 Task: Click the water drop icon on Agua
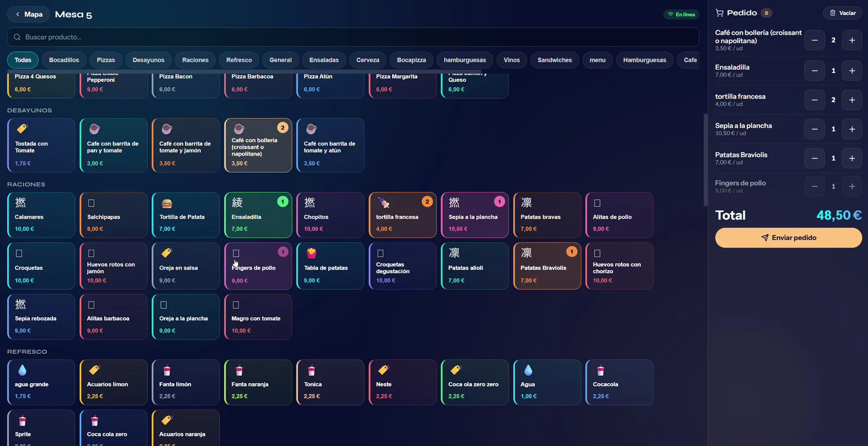click(x=528, y=370)
